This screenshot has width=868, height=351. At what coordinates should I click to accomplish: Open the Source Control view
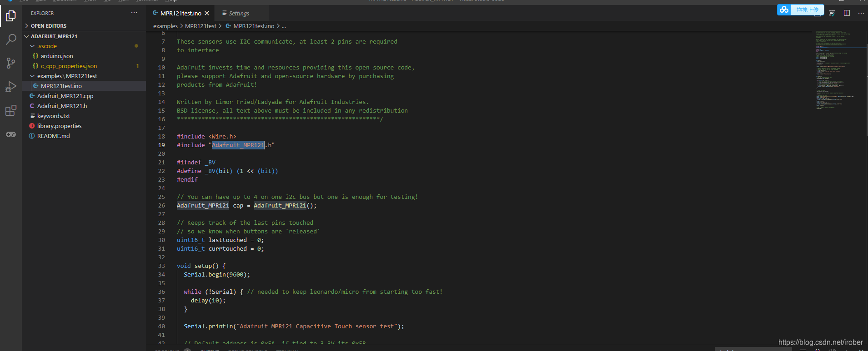click(x=11, y=63)
